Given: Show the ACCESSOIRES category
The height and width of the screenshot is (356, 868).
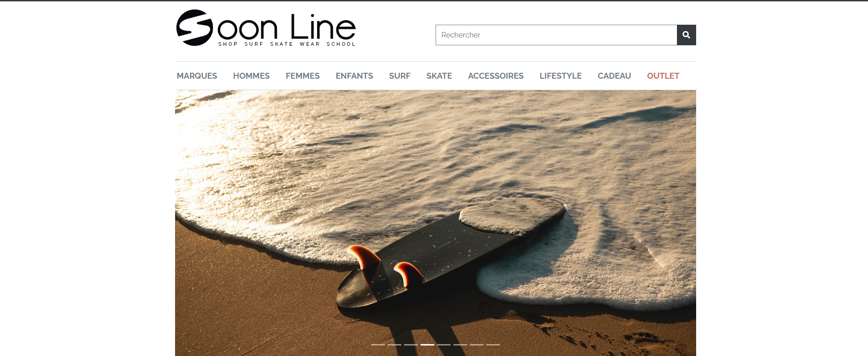Looking at the screenshot, I should pyautogui.click(x=496, y=76).
